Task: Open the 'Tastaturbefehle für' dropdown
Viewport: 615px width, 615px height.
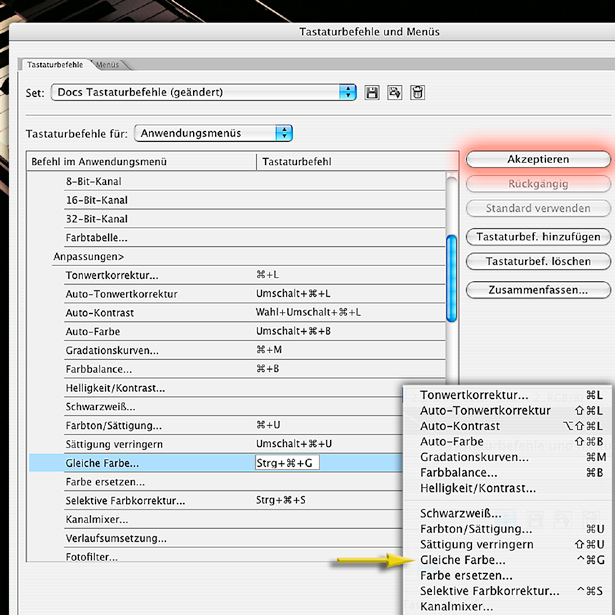Action: (x=284, y=132)
